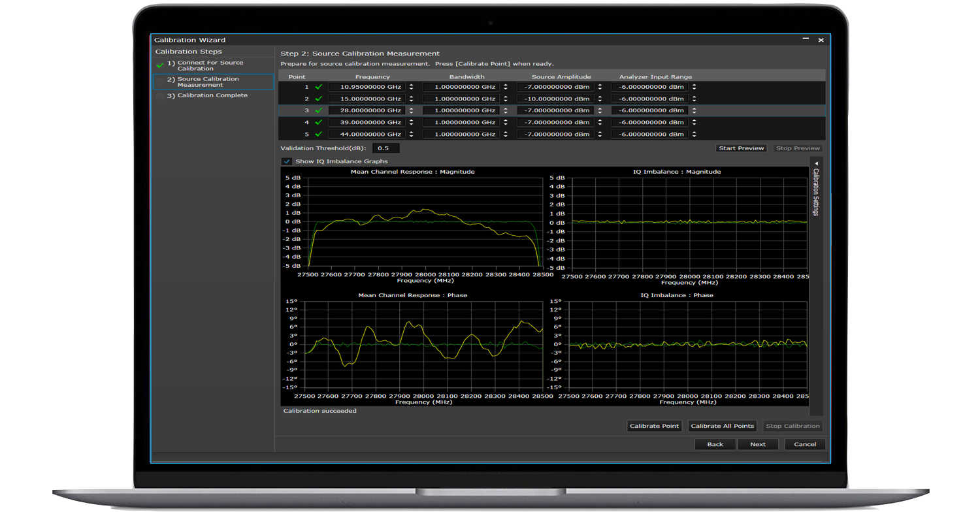This screenshot has width=980, height=514.
Task: Uncheck Show IQ Imbalance Graphs checkbox
Action: pos(287,161)
